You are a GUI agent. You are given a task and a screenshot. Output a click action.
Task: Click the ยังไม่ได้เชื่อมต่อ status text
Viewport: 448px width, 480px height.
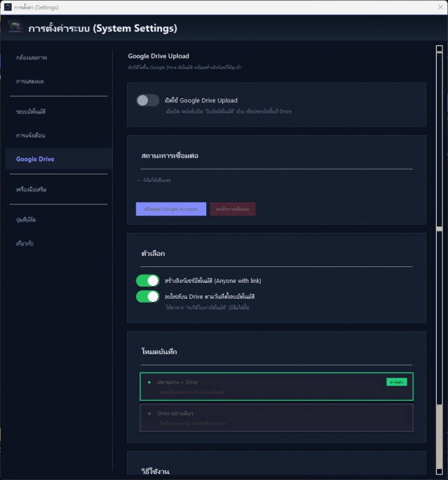157,180
